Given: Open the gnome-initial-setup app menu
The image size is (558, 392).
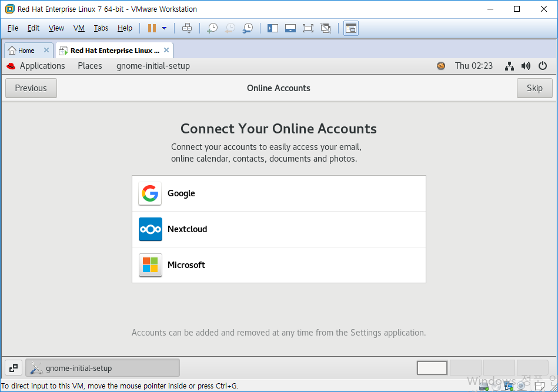Looking at the screenshot, I should click(x=153, y=66).
